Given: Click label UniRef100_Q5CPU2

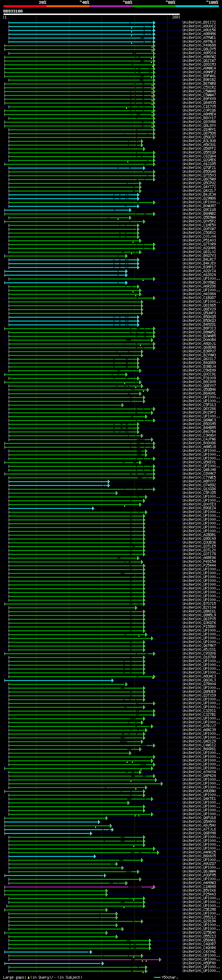Looking at the screenshot, I should pos(199,183).
